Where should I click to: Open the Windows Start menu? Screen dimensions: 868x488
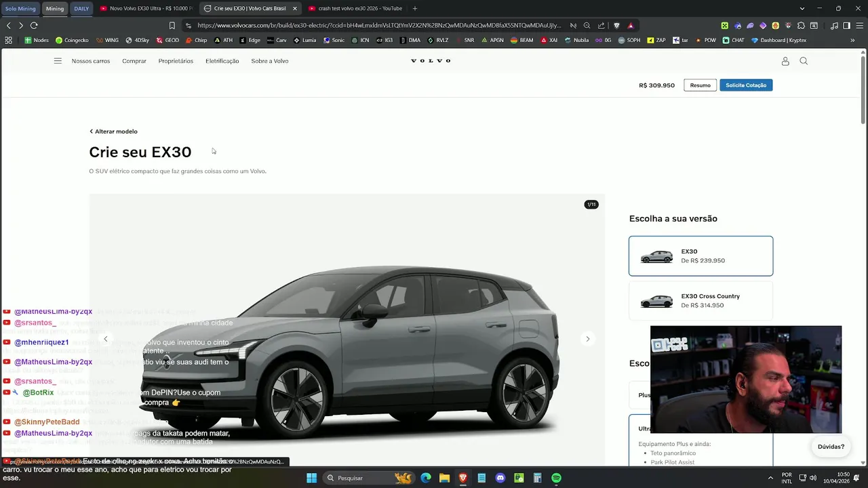coord(311,478)
